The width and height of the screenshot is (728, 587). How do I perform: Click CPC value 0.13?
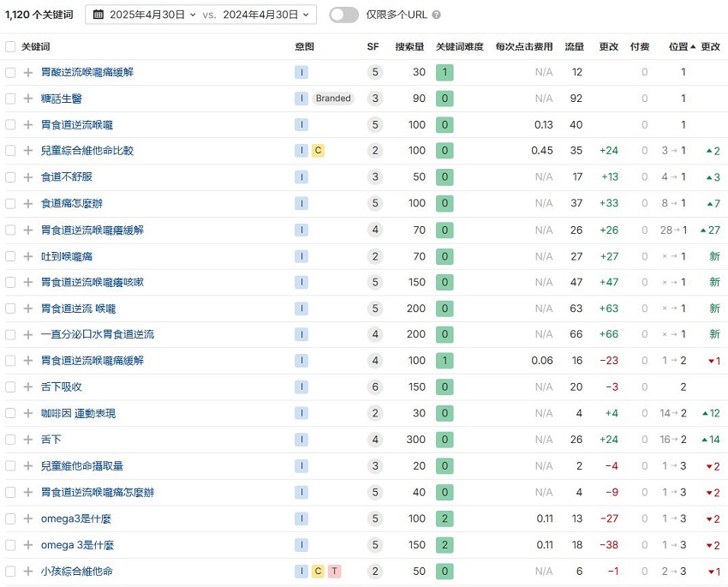(543, 125)
